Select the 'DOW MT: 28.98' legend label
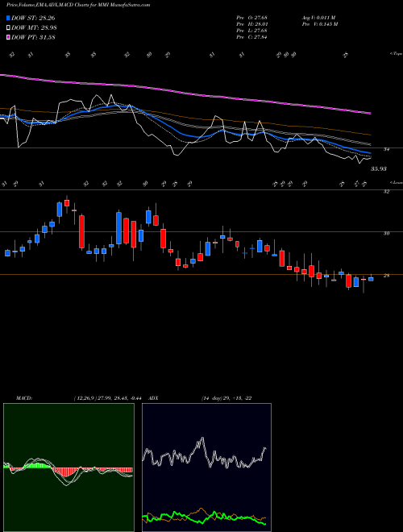Screen dimensions: 403x532 (34, 28)
